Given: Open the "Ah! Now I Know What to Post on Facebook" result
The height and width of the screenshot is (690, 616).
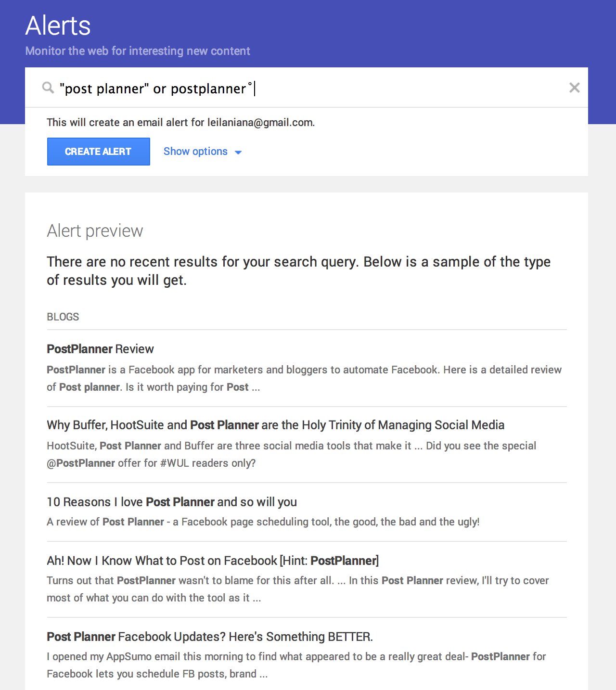Looking at the screenshot, I should click(212, 561).
